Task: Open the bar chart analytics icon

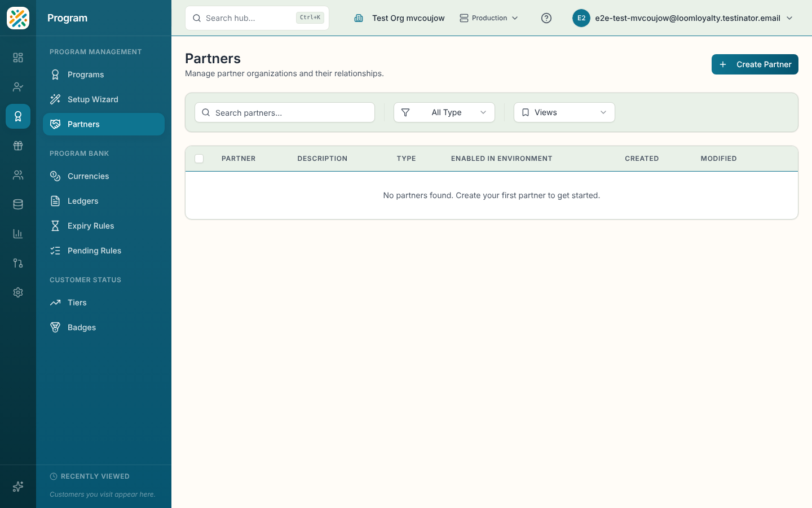Action: [x=18, y=234]
